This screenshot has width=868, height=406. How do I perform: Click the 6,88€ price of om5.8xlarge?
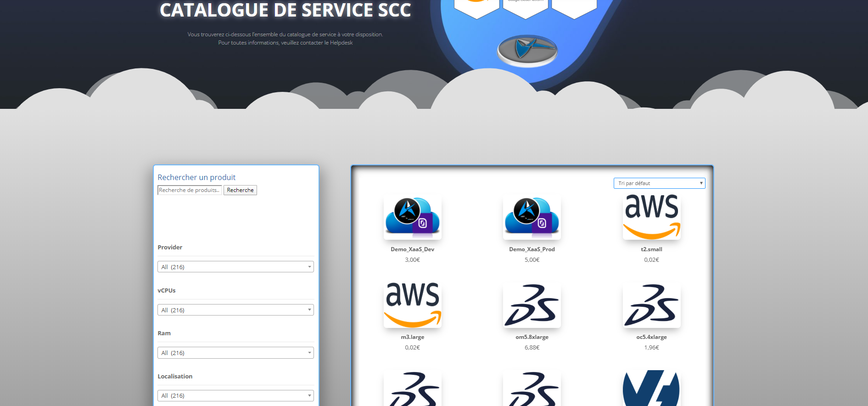click(532, 348)
